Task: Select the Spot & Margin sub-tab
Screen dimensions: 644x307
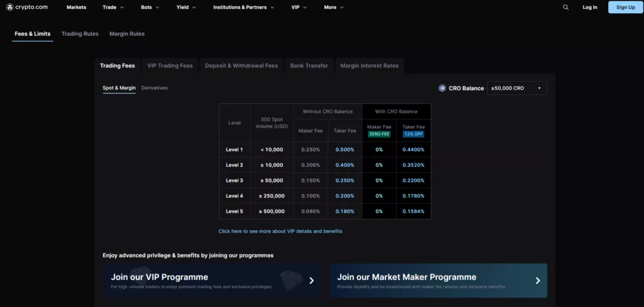Action: tap(119, 88)
